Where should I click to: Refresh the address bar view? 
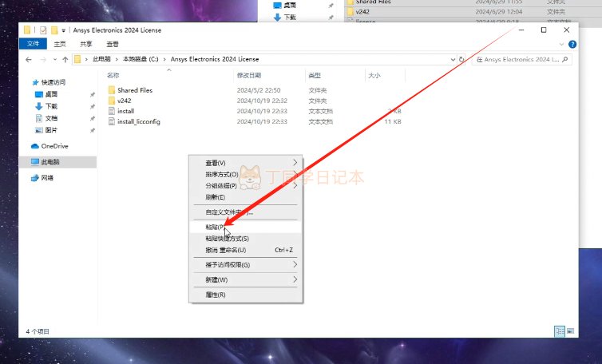pyautogui.click(x=461, y=60)
